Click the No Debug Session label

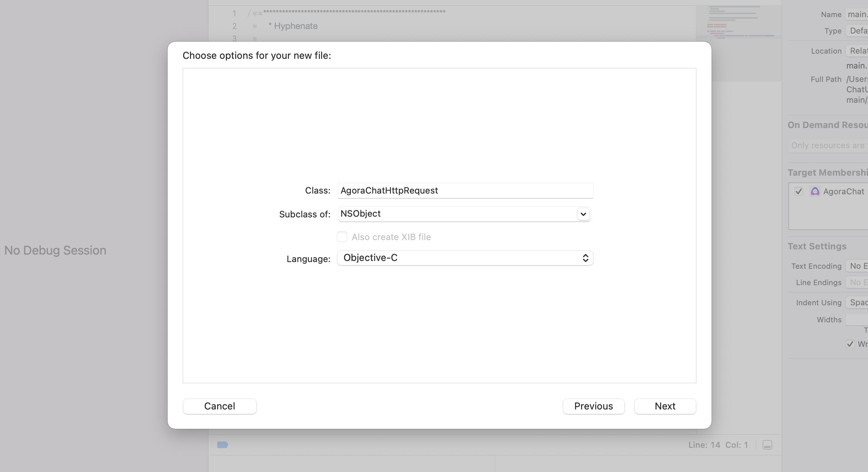[55, 251]
